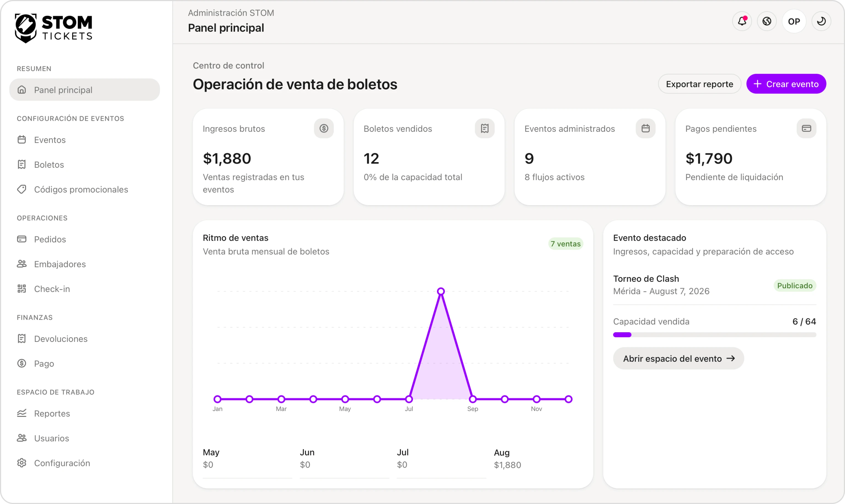Click the globe language icon

pos(767,22)
